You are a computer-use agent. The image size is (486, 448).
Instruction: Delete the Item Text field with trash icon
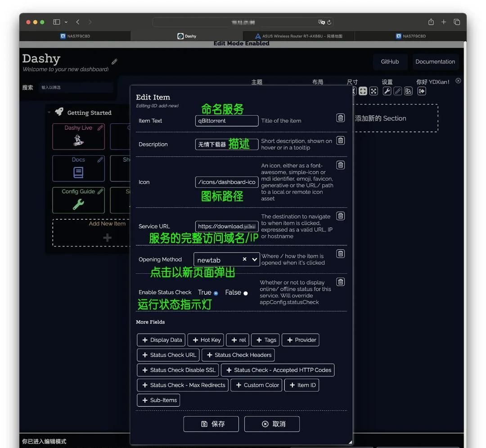(x=341, y=118)
